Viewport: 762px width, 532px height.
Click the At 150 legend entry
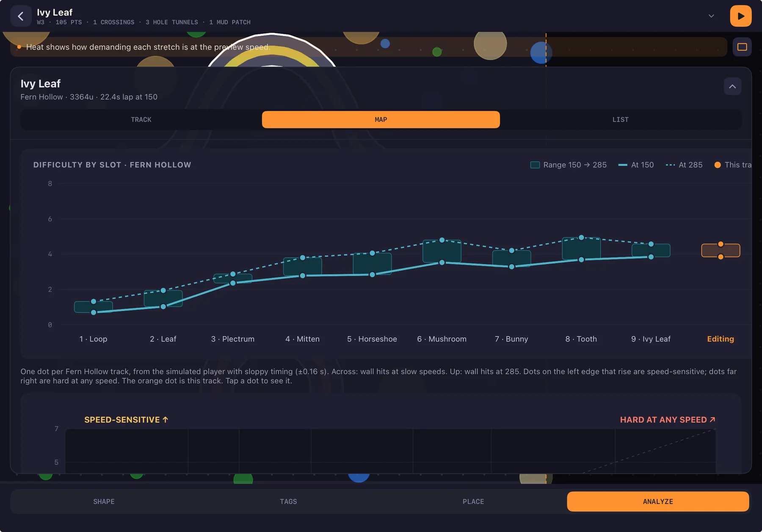click(x=636, y=165)
